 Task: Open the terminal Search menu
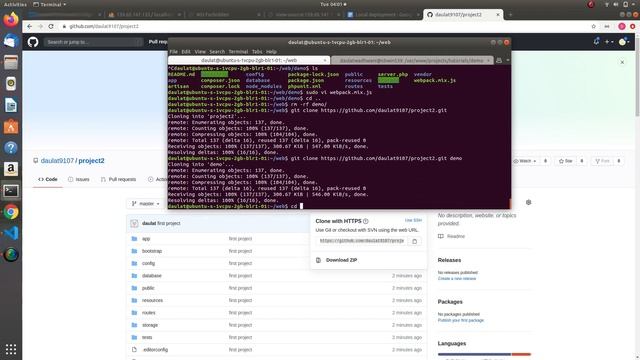point(217,52)
